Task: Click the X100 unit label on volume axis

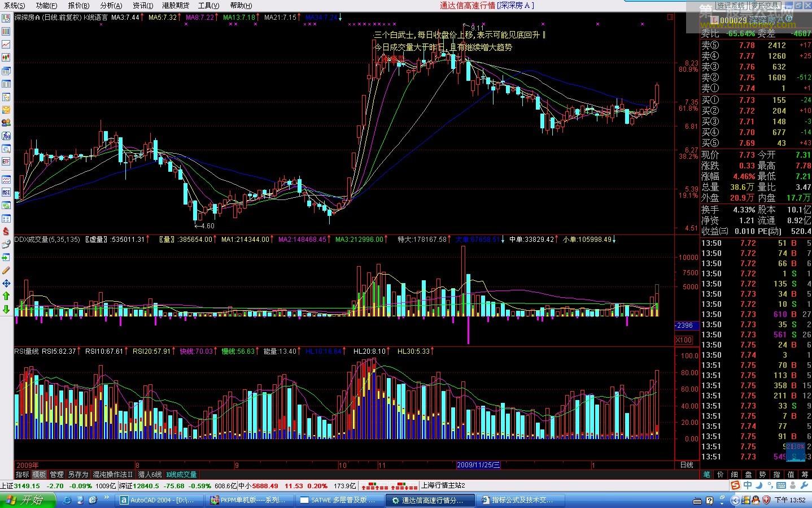Action: (683, 340)
